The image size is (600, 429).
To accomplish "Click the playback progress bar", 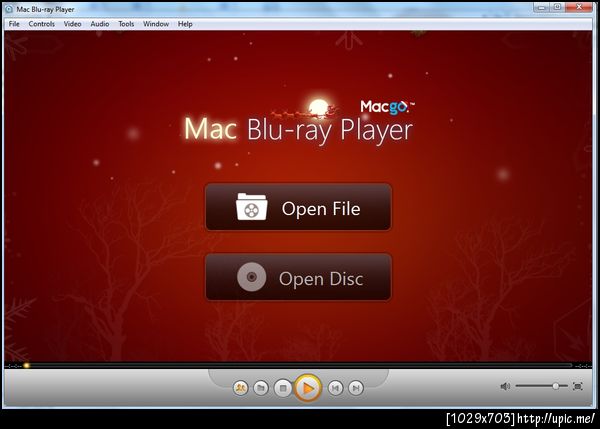I will pos(298,365).
